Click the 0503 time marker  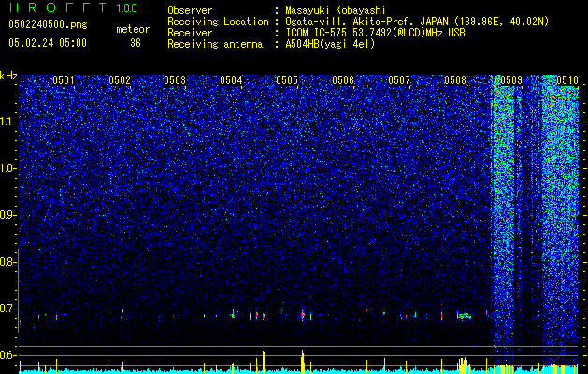coord(175,80)
